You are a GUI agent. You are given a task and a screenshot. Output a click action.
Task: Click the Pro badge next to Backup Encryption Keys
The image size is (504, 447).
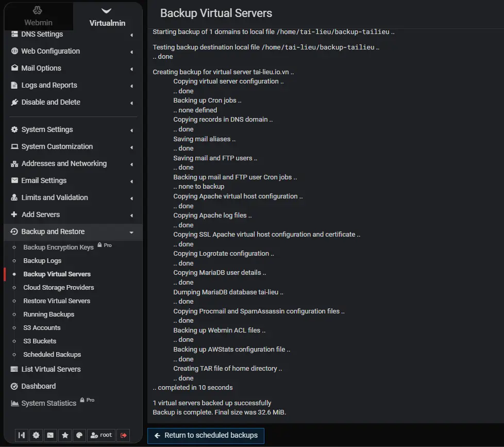coord(105,245)
